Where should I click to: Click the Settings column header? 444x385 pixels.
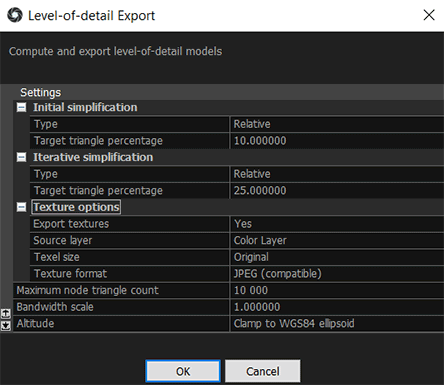[41, 92]
